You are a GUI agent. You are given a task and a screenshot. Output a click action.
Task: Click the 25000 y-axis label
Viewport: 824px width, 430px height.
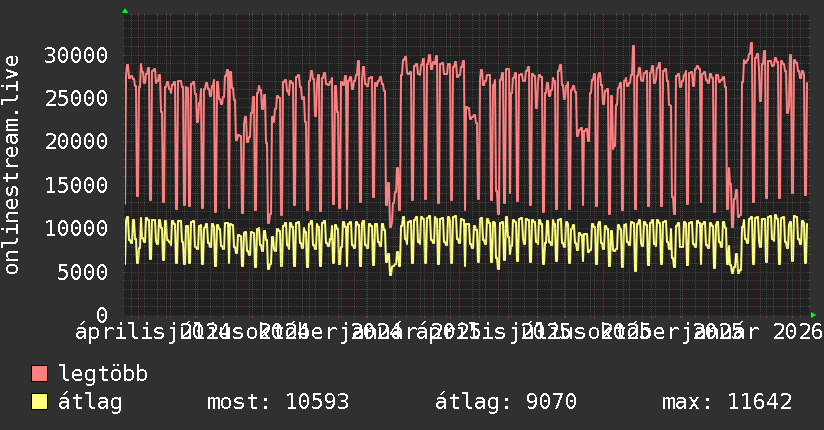pyautogui.click(x=78, y=98)
